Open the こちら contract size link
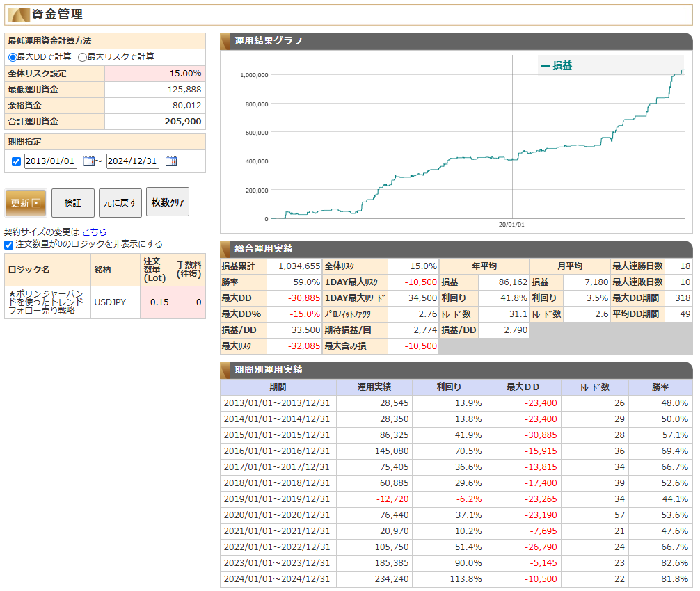The height and width of the screenshot is (591, 700). [94, 232]
